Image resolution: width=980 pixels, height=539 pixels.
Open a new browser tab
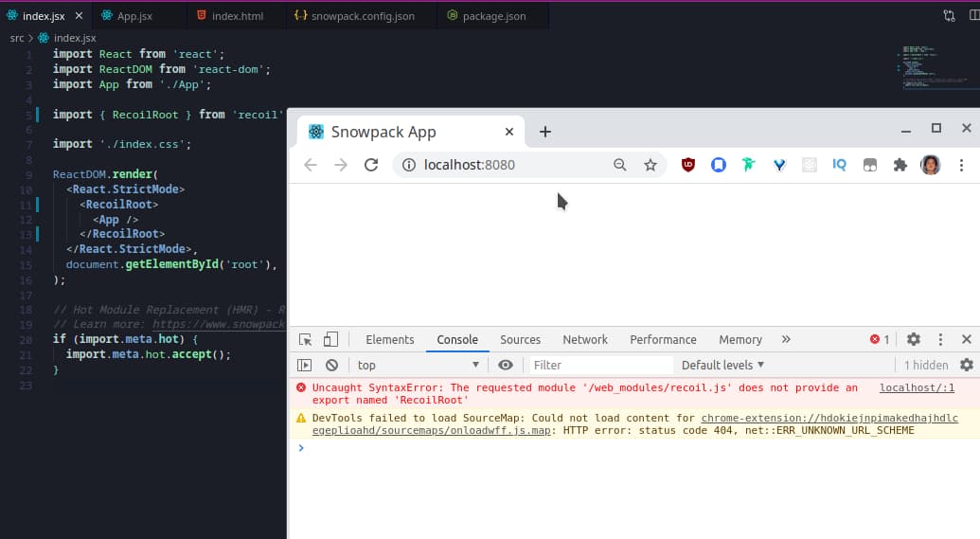pyautogui.click(x=544, y=132)
